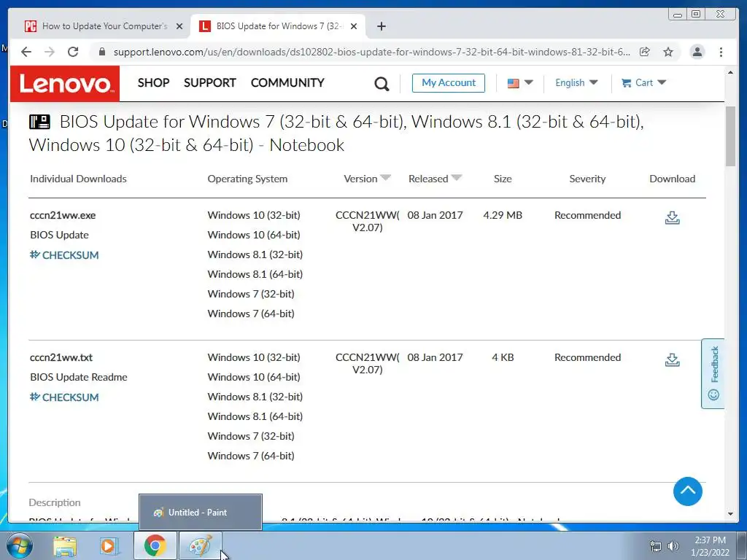The width and height of the screenshot is (747, 560).
Task: Open a new tab with the plus button
Action: pyautogui.click(x=381, y=26)
